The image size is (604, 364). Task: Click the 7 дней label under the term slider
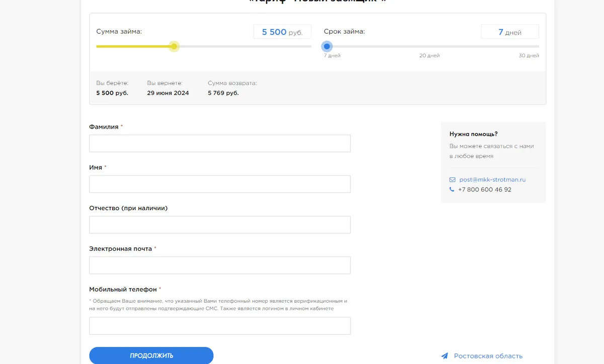click(332, 56)
